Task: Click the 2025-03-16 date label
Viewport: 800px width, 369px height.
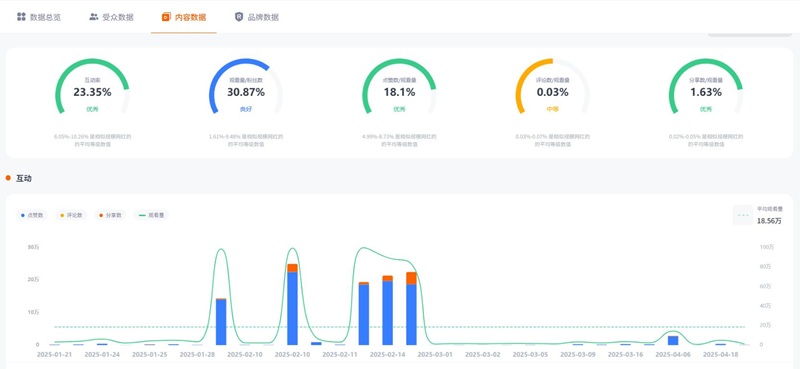Action: 626,354
